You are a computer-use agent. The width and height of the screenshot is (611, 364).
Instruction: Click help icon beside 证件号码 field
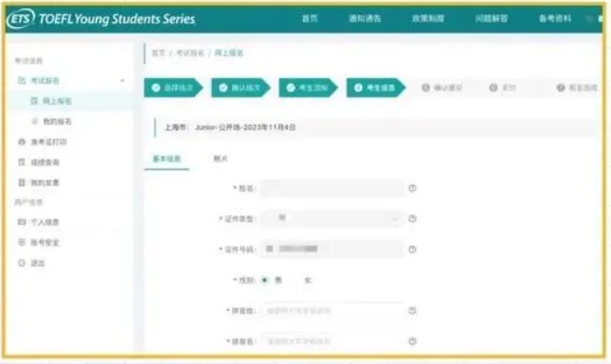[413, 249]
